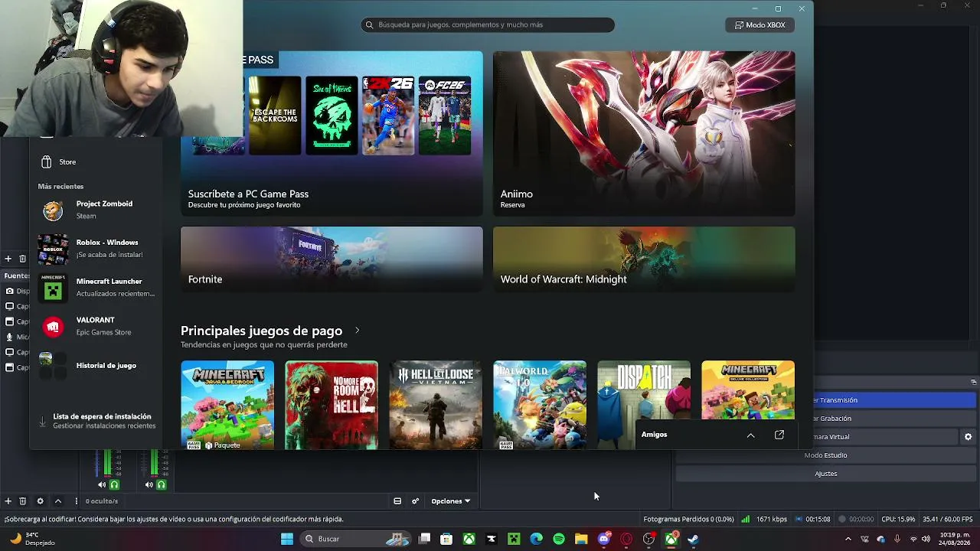This screenshot has height=551, width=980.
Task: Mute first OBS audio mixer channel
Action: (x=102, y=484)
